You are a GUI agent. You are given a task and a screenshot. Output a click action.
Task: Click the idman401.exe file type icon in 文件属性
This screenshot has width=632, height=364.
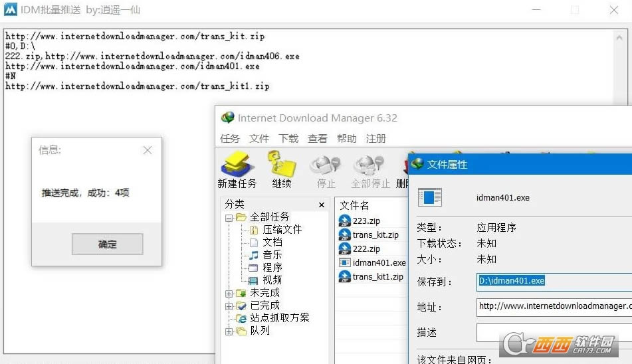(430, 197)
